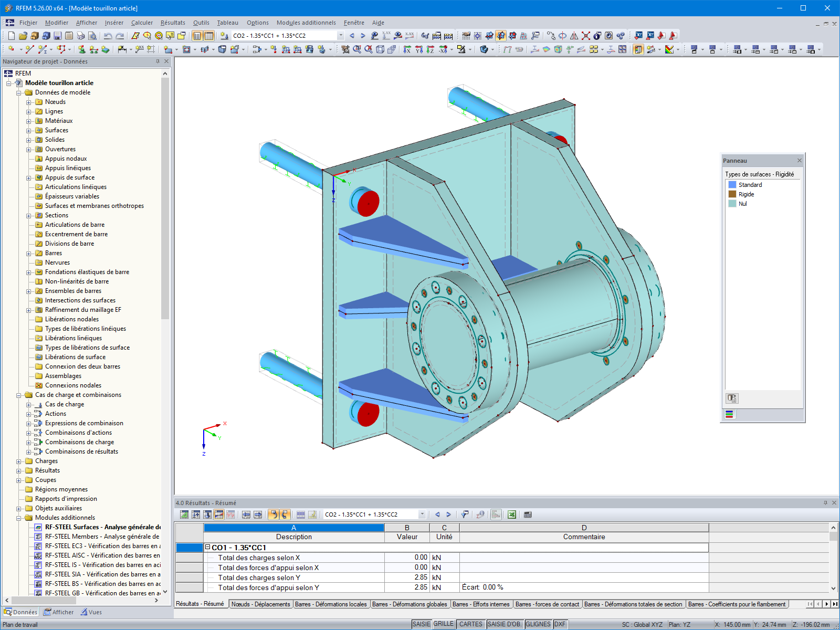Screen dimensions: 840x630
Task: Export the results table to Excel
Action: [511, 514]
